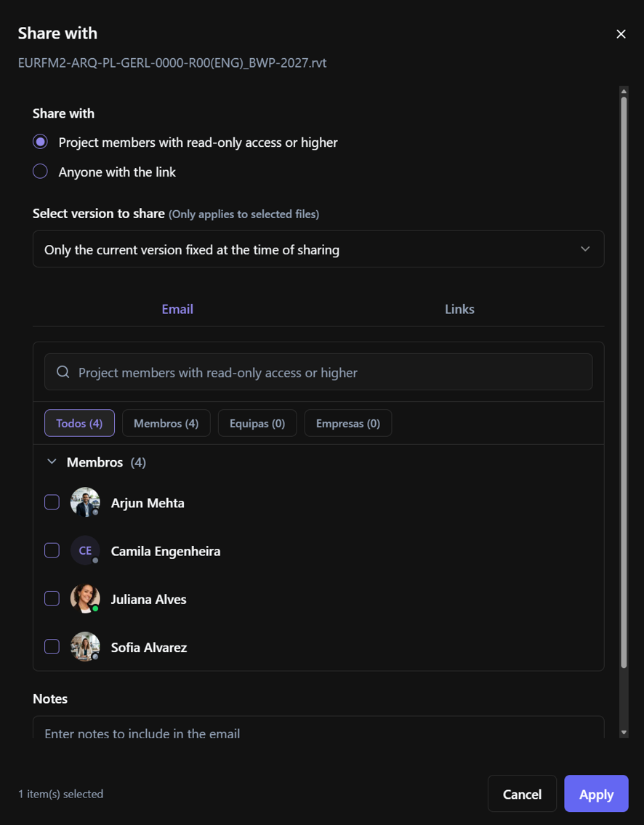Tick Juliana Alves' checkbox
Viewport: 644px width, 825px height.
(52, 599)
